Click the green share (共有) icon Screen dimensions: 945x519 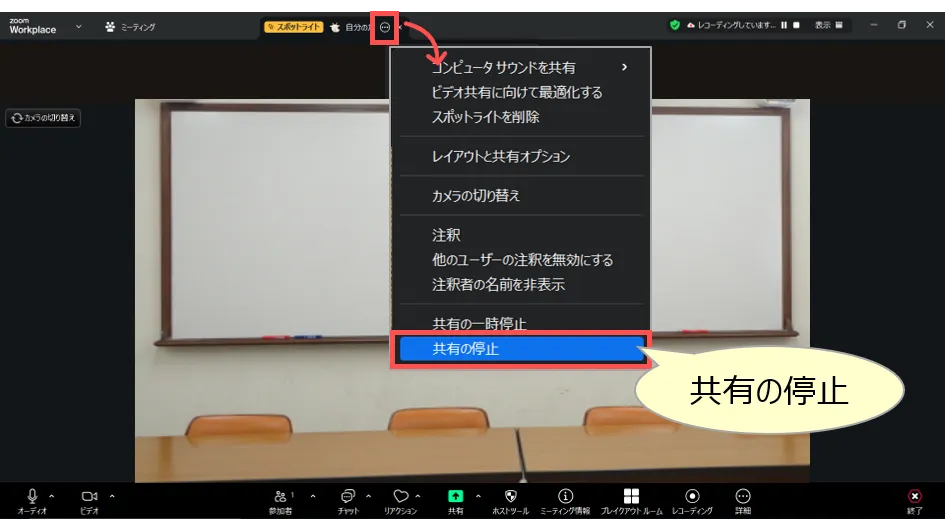tap(455, 496)
